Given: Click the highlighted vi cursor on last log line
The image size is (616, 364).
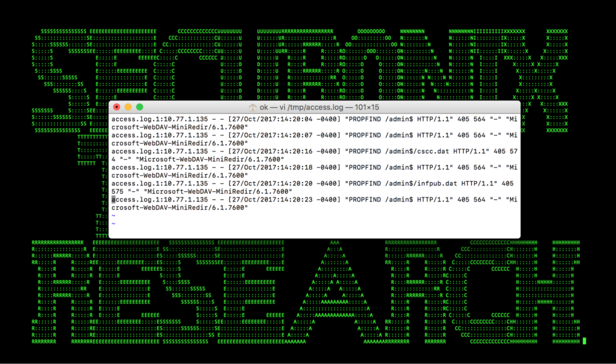Looking at the screenshot, I should (114, 200).
